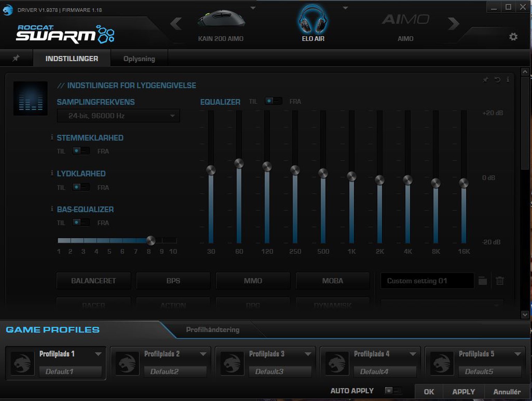Expand Profilplads 4 dropdown

tap(413, 354)
